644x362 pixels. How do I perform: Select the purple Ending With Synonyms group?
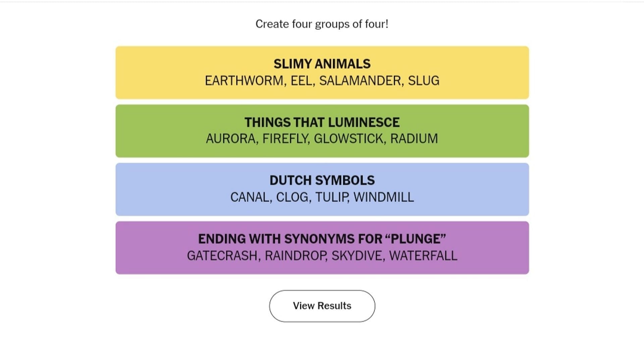[x=322, y=247]
